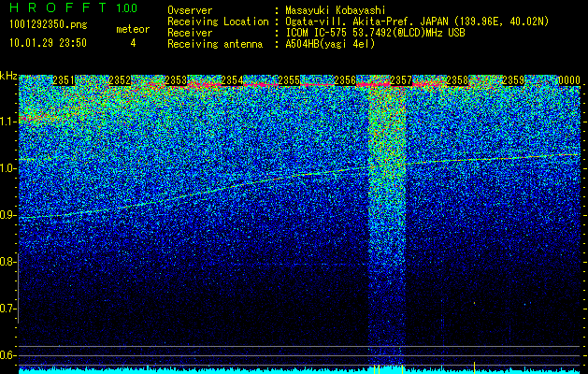
Task: Click the 2353 time marker
Action: (176, 80)
